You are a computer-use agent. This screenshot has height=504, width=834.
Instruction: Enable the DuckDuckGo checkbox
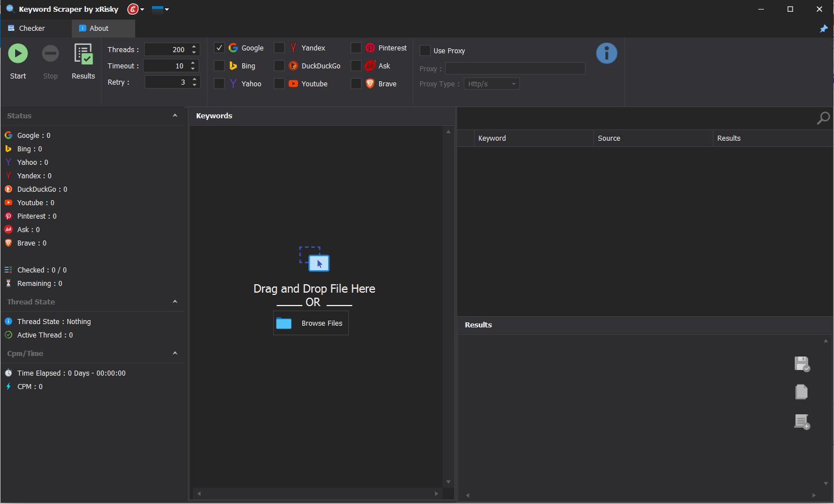[279, 66]
